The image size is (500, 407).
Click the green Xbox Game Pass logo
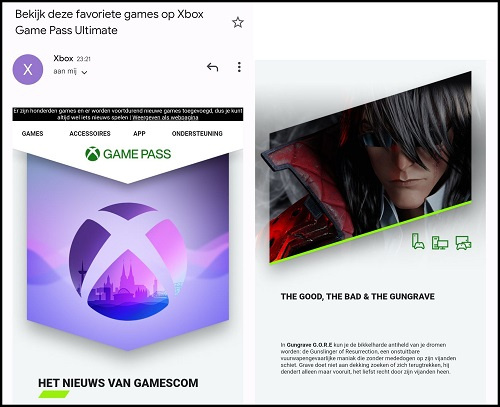click(128, 154)
